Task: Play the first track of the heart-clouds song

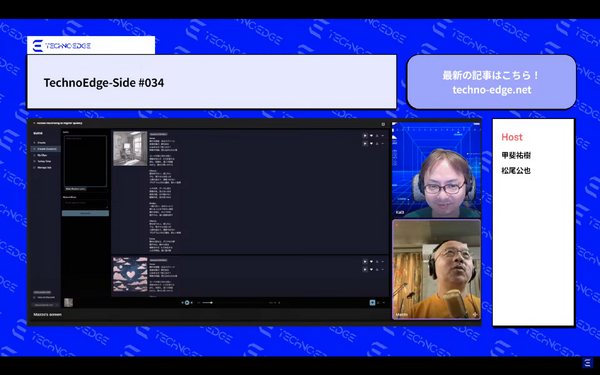Action: [x=365, y=262]
